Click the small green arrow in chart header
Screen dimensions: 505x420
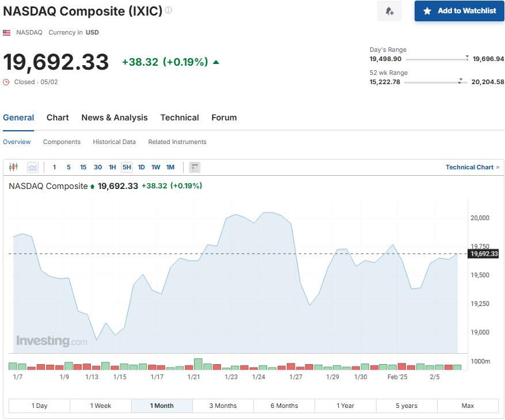point(92,186)
